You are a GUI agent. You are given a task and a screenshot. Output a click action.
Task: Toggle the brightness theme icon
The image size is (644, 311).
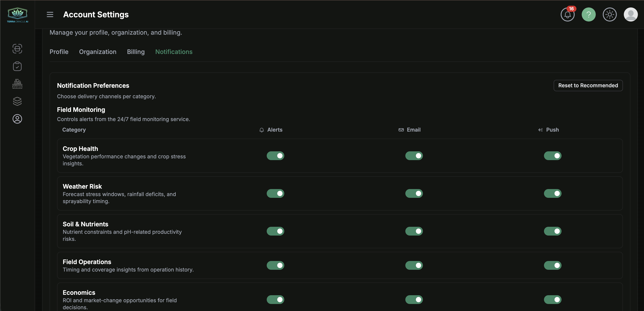[x=610, y=14]
